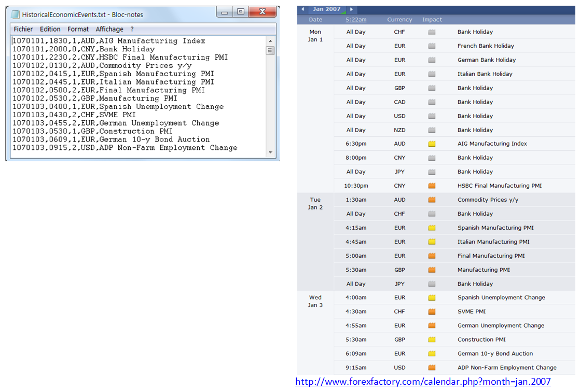Select HSBC Final Manufacturing PMI event name
This screenshot has height=392, width=580.
(500, 186)
